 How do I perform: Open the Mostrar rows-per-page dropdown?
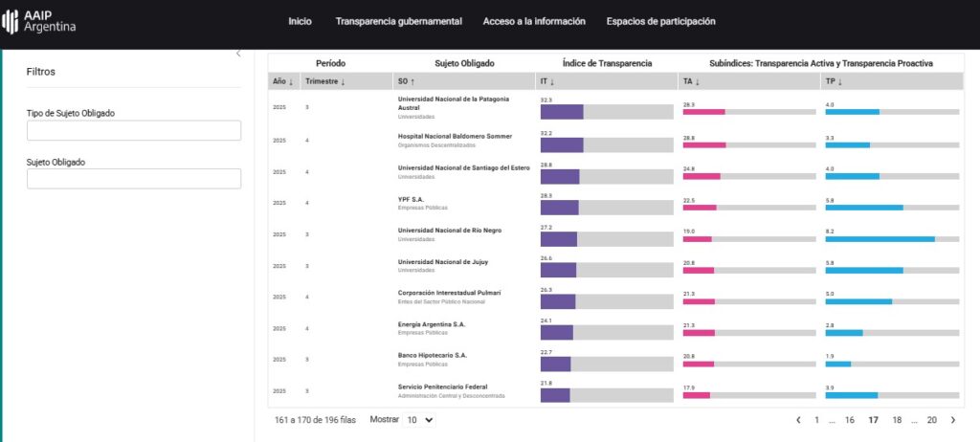[418, 420]
